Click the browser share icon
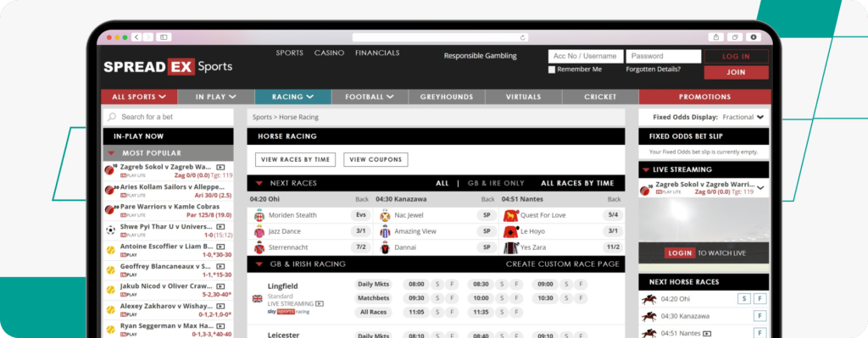This screenshot has width=868, height=338. click(x=716, y=37)
